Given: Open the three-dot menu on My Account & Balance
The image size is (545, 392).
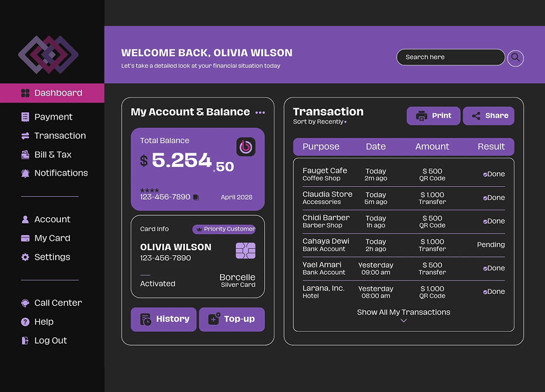Looking at the screenshot, I should coord(260,112).
